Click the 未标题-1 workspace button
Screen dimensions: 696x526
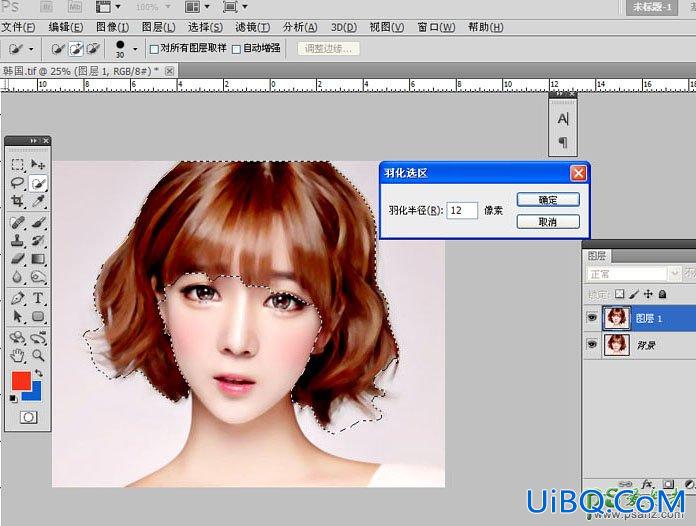pos(652,7)
